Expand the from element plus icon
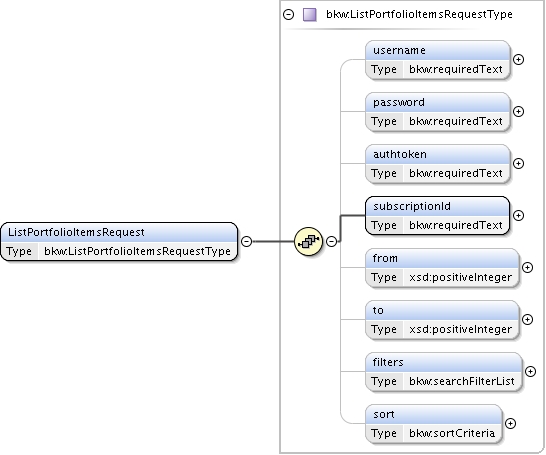Viewport: 546px width, 455px height. pos(528,267)
